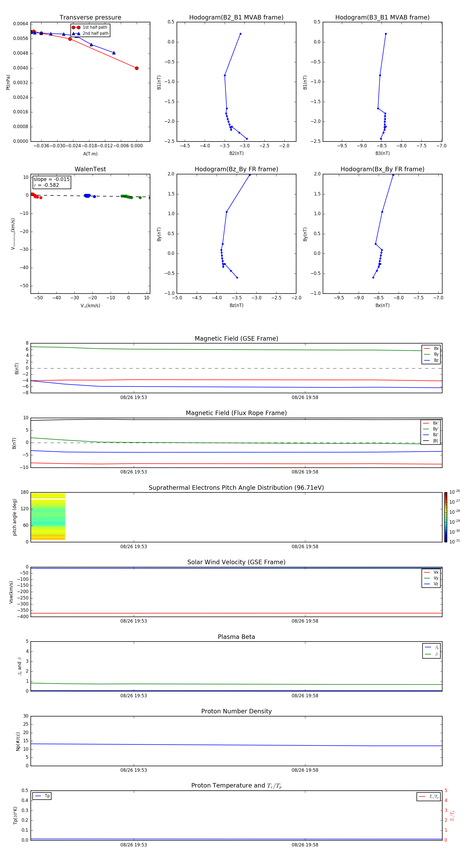Screen dimensions: 473x868
Task: Click the "B3(nT)" x-axis label
Action: point(382,153)
